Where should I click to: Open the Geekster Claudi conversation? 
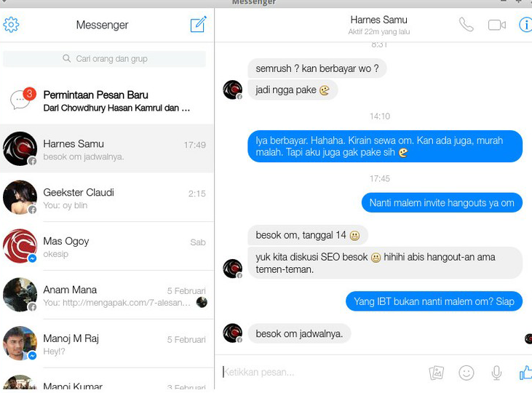pos(107,197)
